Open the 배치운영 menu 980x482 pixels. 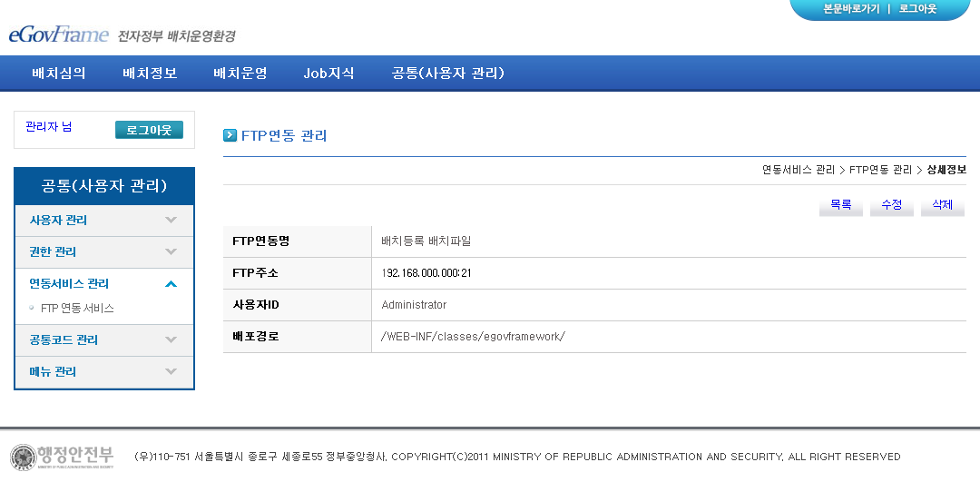240,74
